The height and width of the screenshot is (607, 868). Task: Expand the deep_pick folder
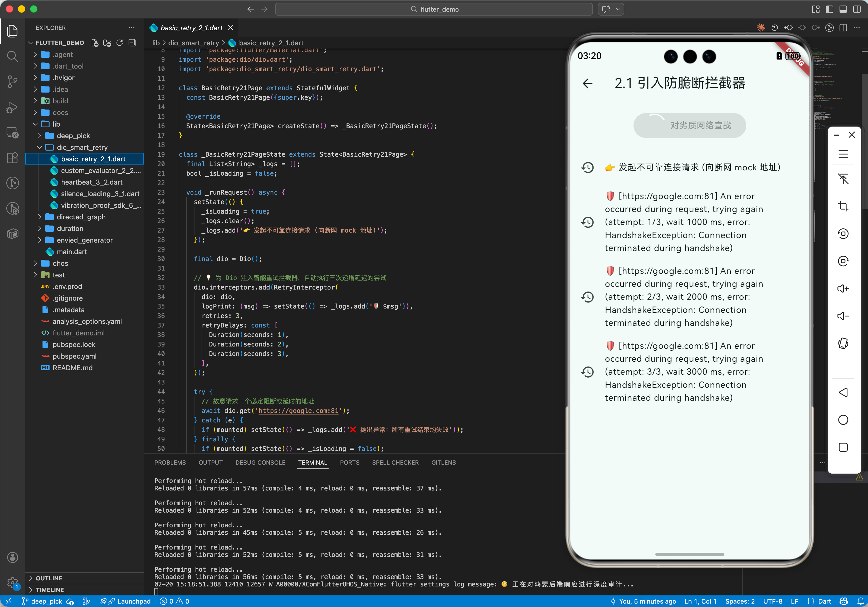click(x=73, y=136)
